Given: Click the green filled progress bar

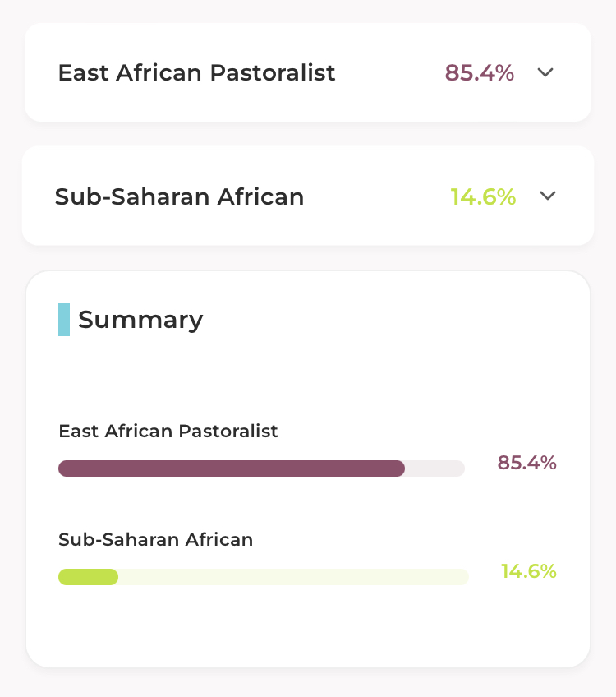Looking at the screenshot, I should pos(88,577).
